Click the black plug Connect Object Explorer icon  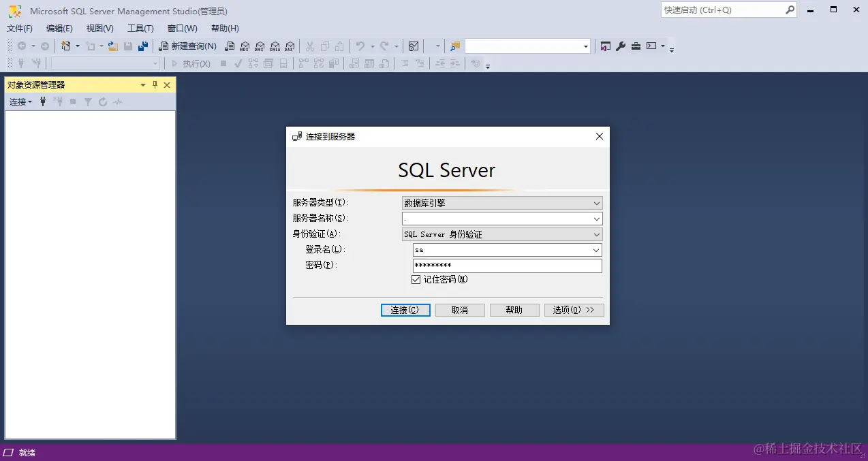(43, 101)
